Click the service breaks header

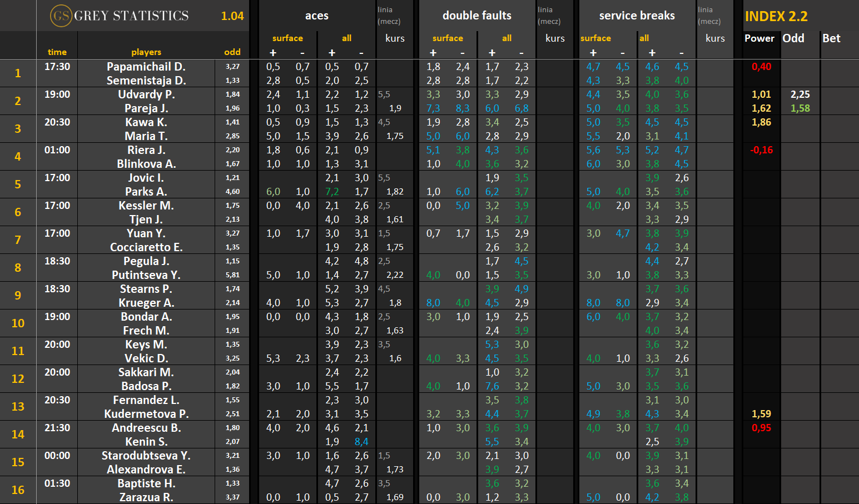pos(637,16)
